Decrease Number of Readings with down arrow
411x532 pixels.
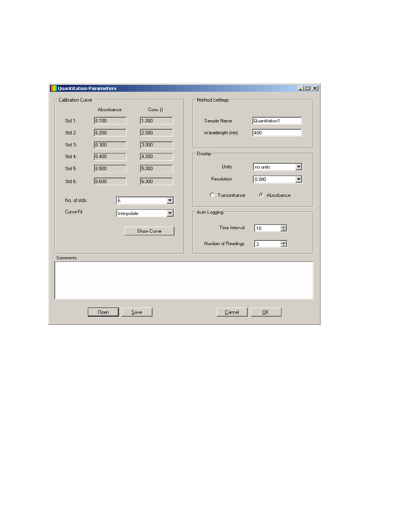tap(283, 246)
